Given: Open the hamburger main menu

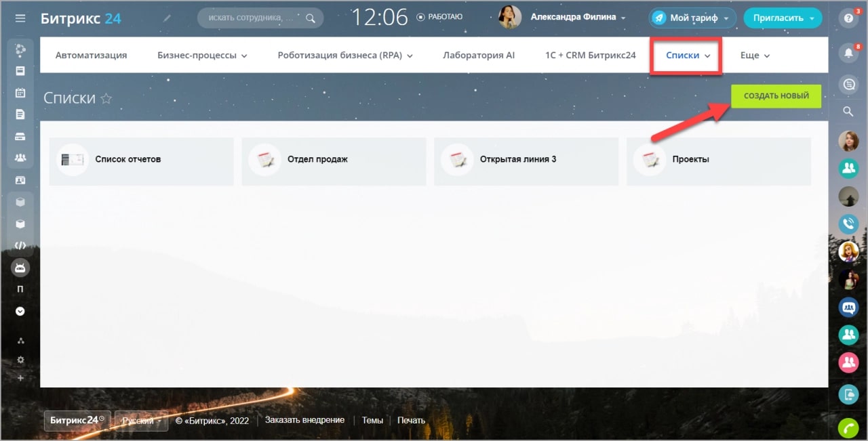Looking at the screenshot, I should (20, 18).
